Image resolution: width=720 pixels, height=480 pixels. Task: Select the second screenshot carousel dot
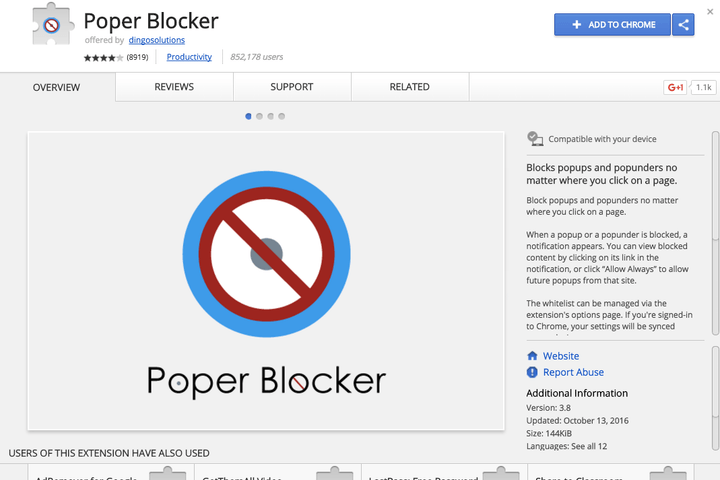pos(259,116)
